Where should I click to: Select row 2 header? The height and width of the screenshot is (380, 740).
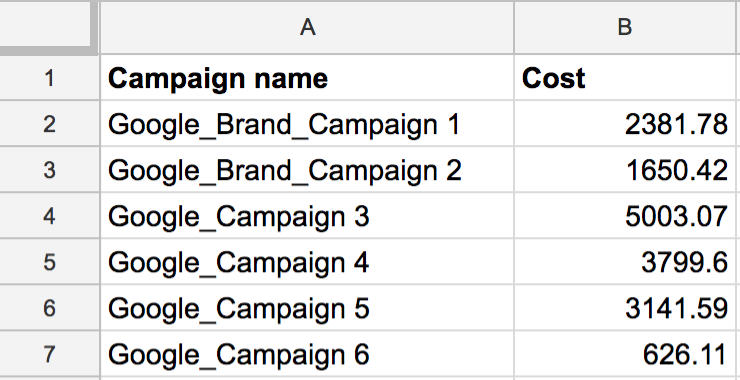pos(49,124)
